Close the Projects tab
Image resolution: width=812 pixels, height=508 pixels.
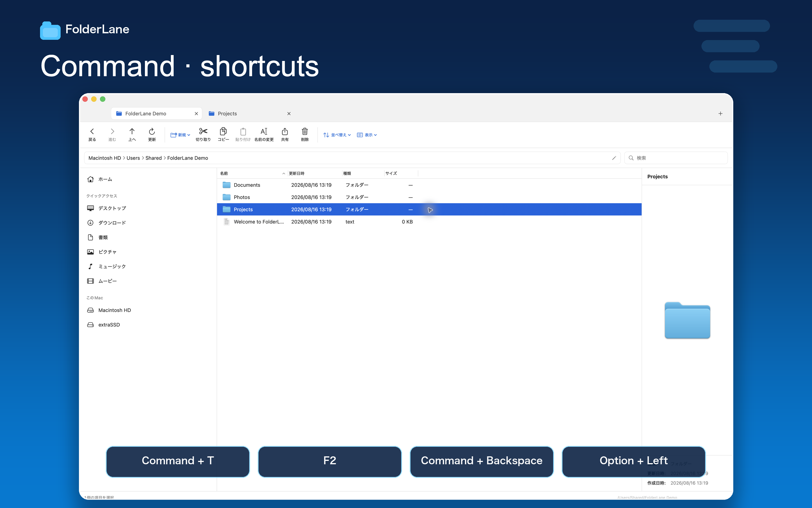(x=289, y=113)
